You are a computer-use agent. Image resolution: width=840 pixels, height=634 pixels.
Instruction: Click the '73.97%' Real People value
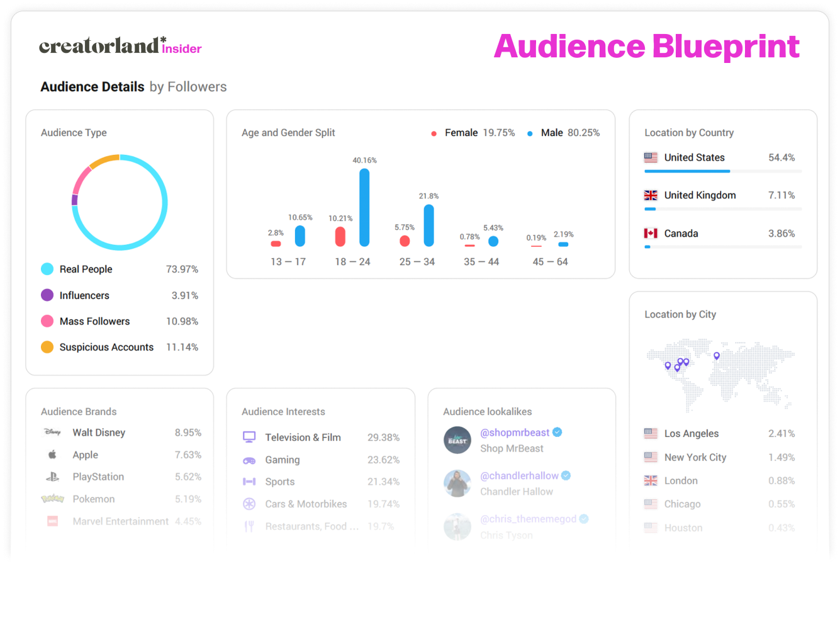[x=182, y=269]
